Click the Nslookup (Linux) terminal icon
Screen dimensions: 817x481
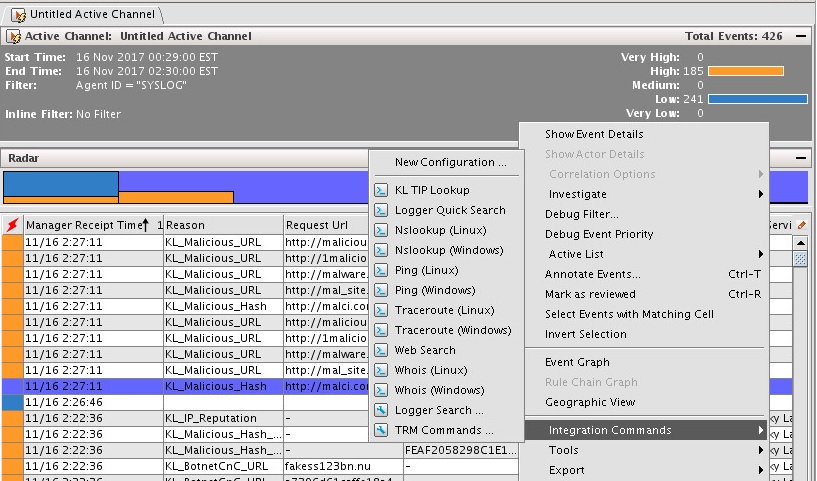pos(381,230)
